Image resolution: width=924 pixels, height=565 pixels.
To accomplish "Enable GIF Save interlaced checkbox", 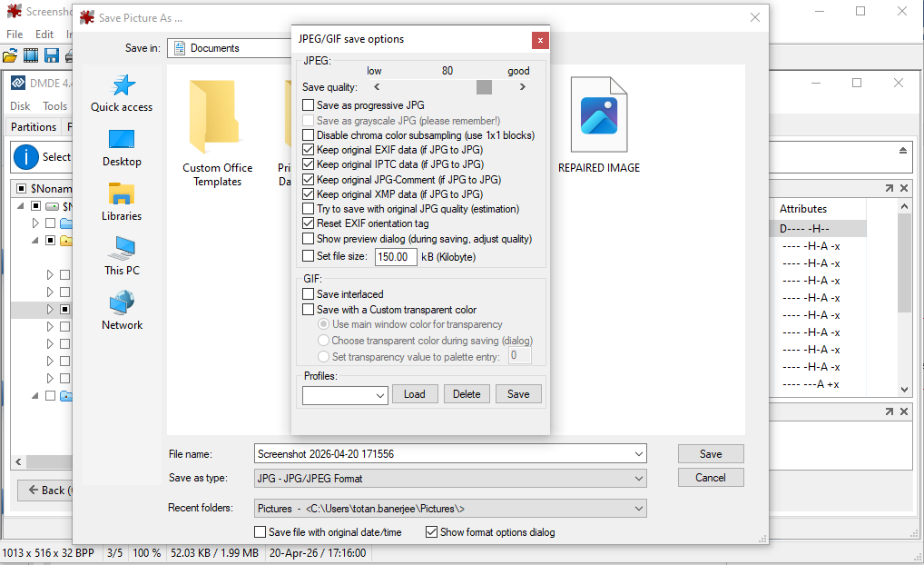I will point(309,293).
